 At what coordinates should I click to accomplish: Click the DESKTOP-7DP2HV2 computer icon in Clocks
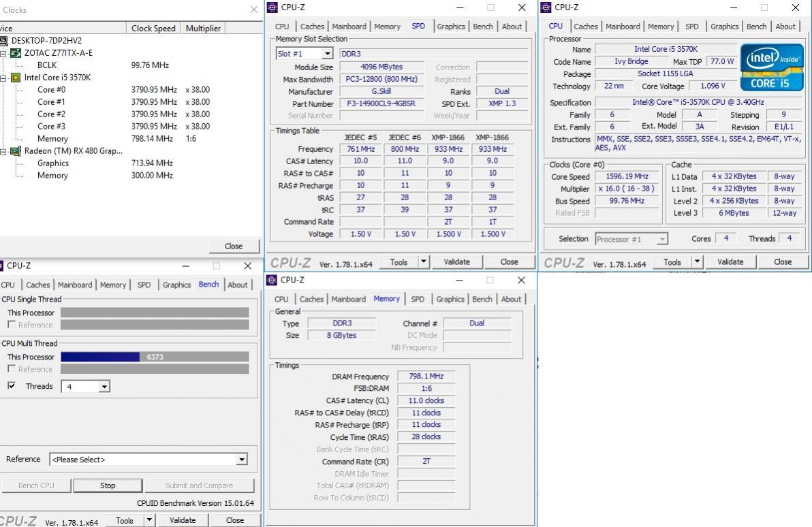3,40
